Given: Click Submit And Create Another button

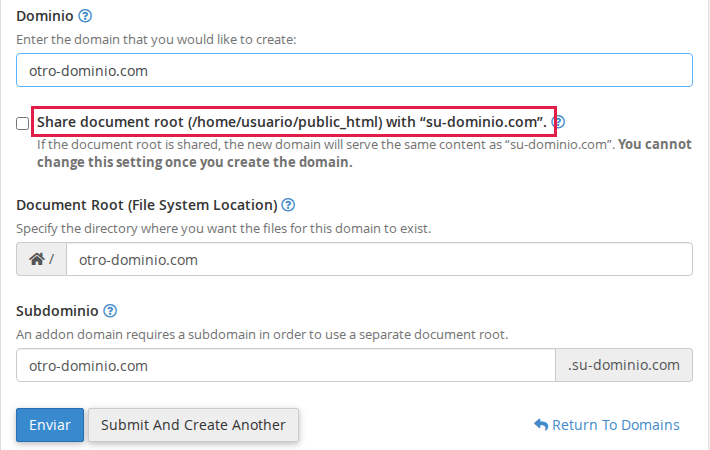Looking at the screenshot, I should click(x=193, y=425).
